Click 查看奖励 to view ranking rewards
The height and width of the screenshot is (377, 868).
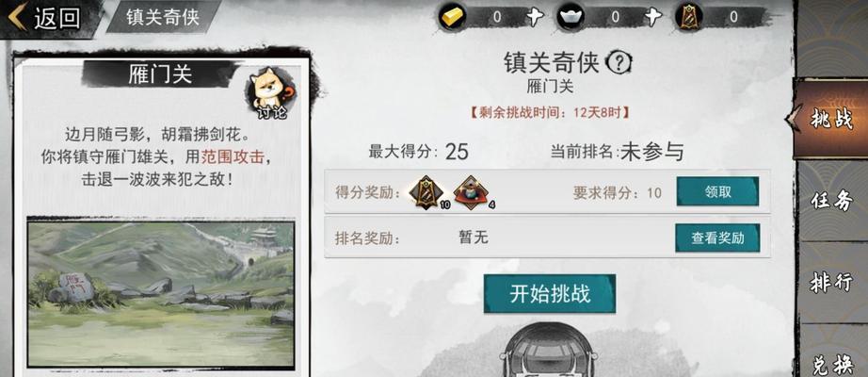click(x=717, y=238)
